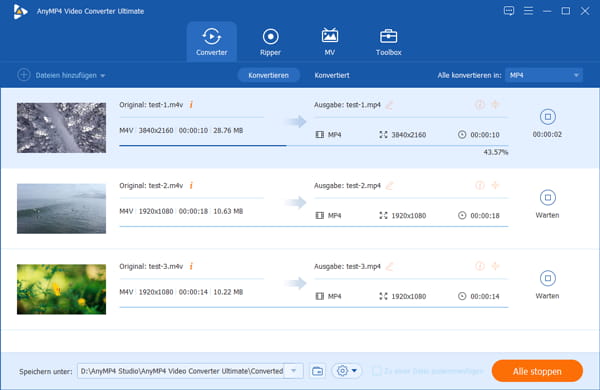Click test-2 output duration 00:00:18

tap(485, 215)
